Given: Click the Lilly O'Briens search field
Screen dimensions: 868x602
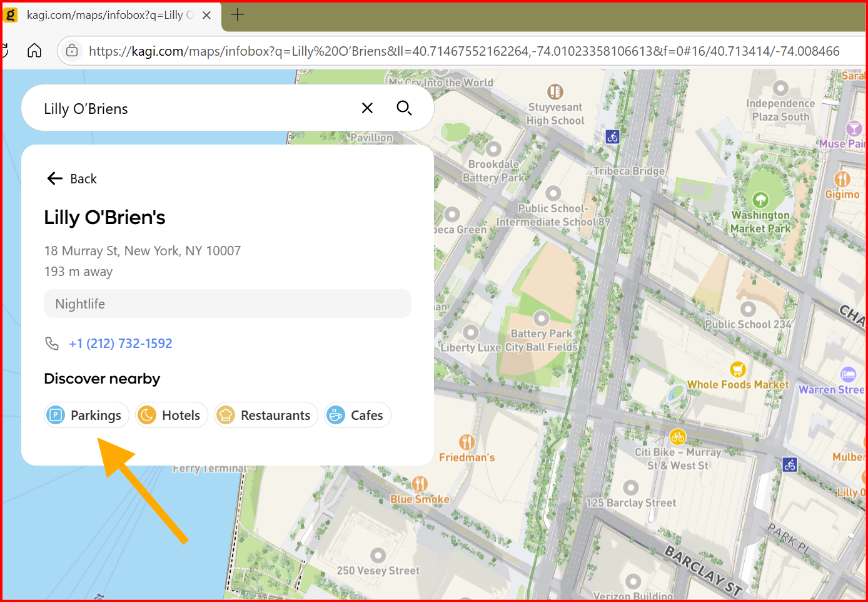Looking at the screenshot, I should click(188, 109).
